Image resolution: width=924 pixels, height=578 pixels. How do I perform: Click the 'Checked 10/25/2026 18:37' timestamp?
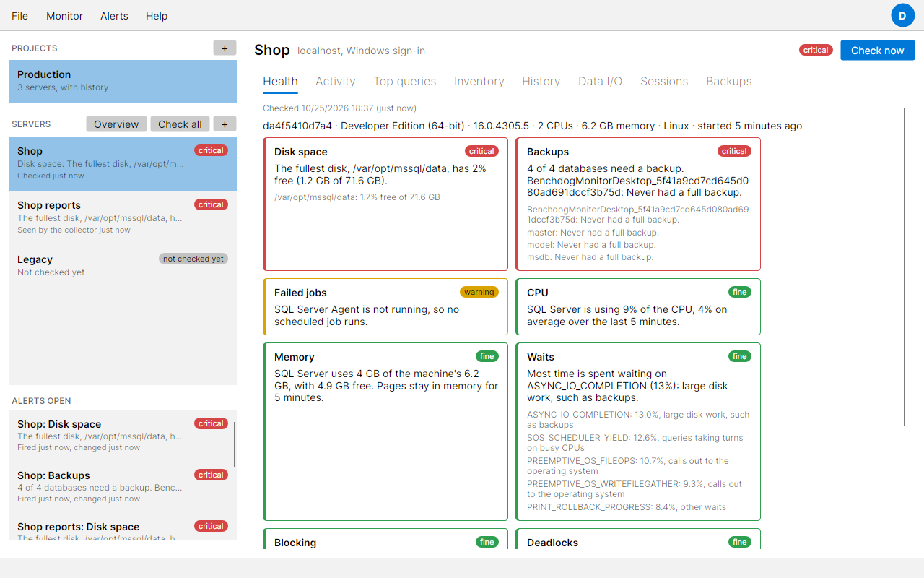tap(339, 108)
